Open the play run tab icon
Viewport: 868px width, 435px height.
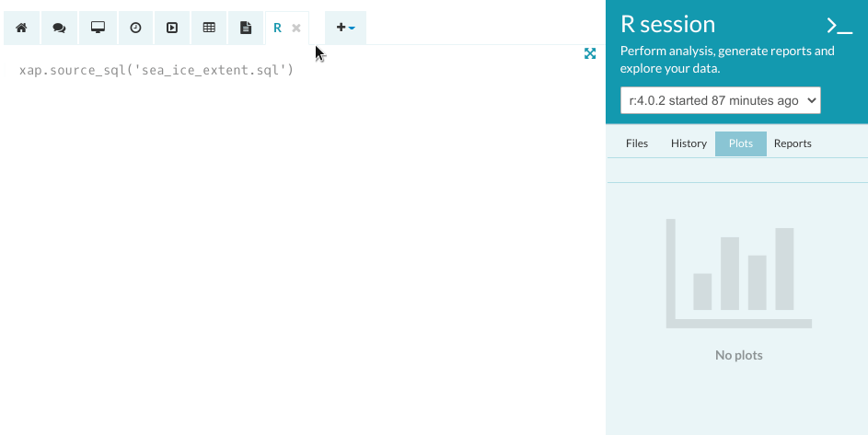pyautogui.click(x=172, y=29)
